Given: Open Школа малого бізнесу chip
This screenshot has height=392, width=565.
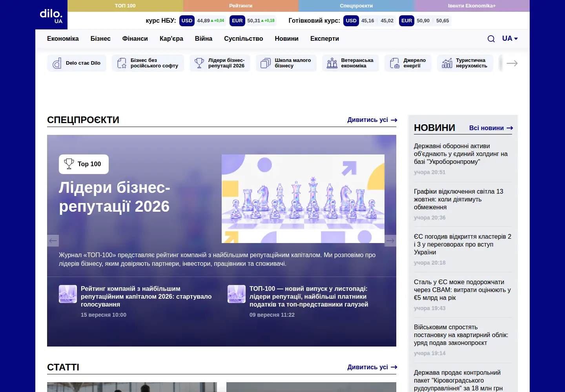Looking at the screenshot, I should click(286, 63).
